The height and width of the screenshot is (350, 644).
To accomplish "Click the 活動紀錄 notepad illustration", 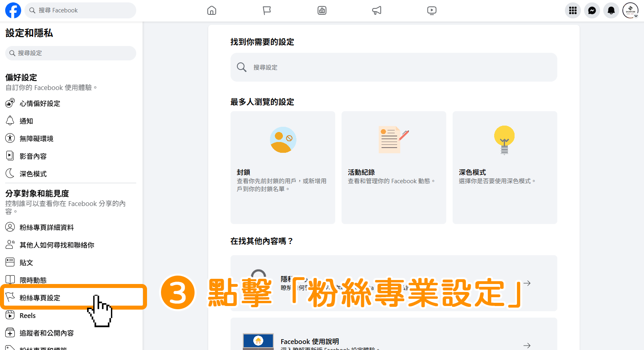I will click(x=394, y=140).
